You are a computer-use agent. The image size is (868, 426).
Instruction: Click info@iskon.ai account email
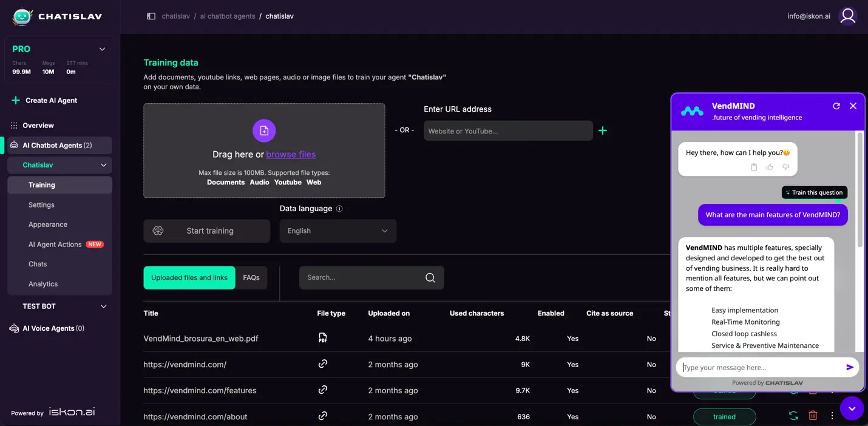809,16
